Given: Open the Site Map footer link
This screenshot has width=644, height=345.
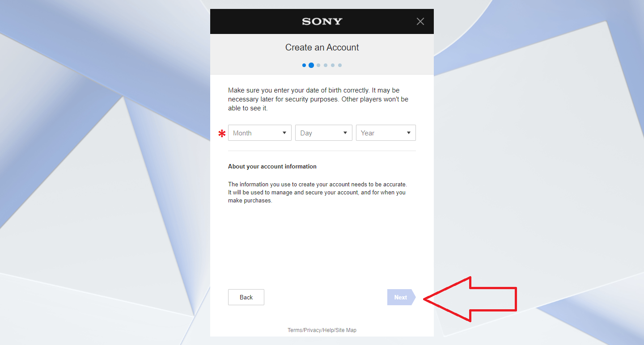Looking at the screenshot, I should [346, 330].
